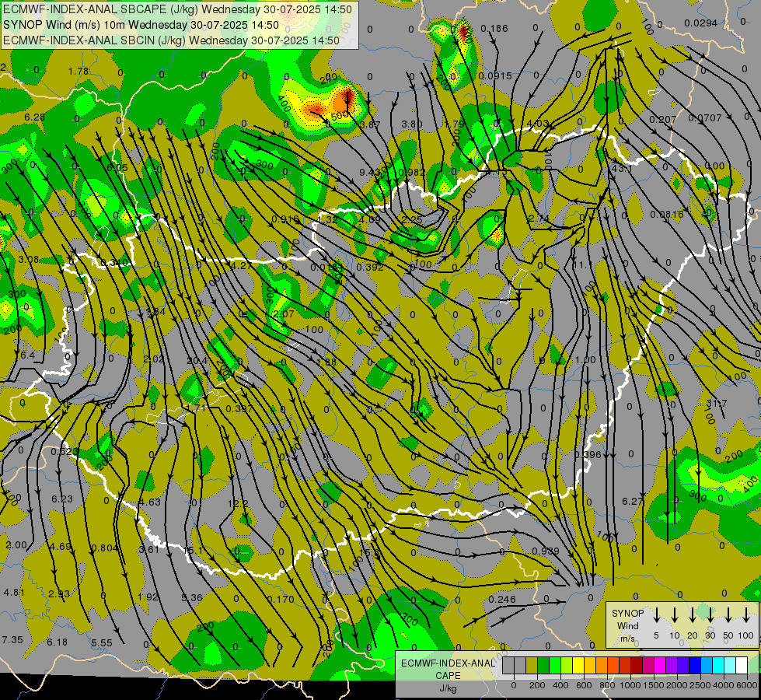The image size is (761, 700).
Task: Pick the bright magenta CAPE legend swatch
Action: [660, 666]
